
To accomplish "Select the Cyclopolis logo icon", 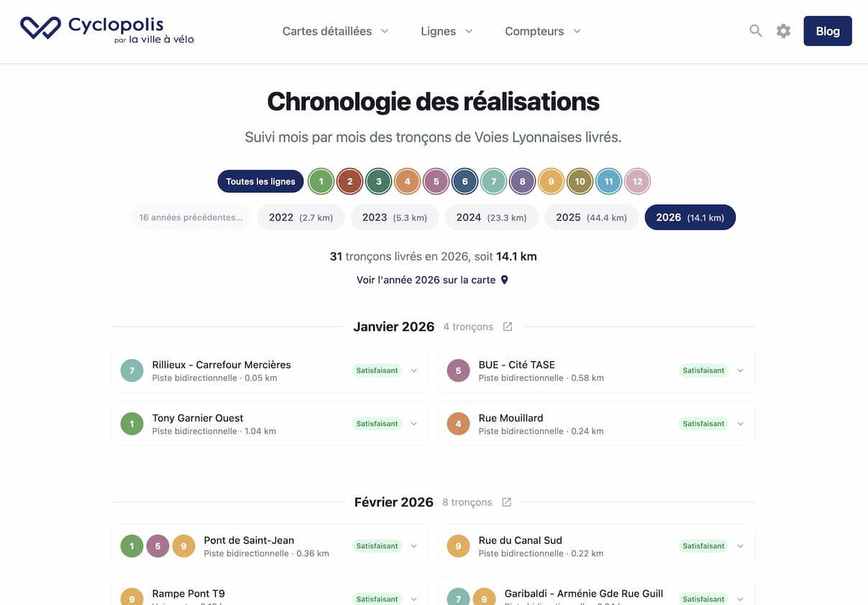I will pyautogui.click(x=40, y=28).
